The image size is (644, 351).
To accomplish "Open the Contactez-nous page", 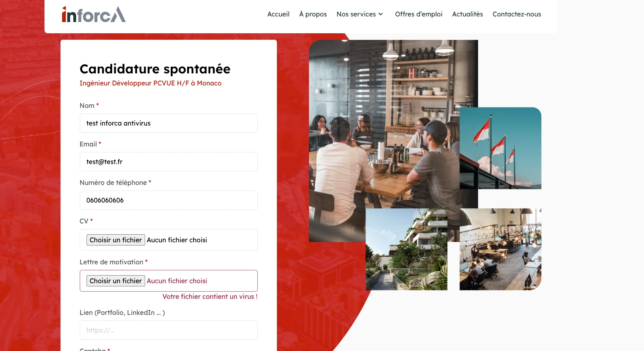I will coord(517,14).
